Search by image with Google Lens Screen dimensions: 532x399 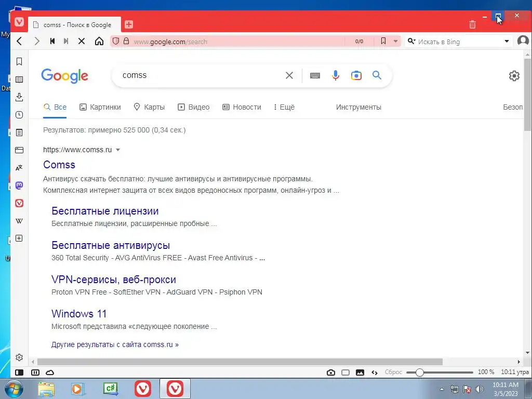356,75
